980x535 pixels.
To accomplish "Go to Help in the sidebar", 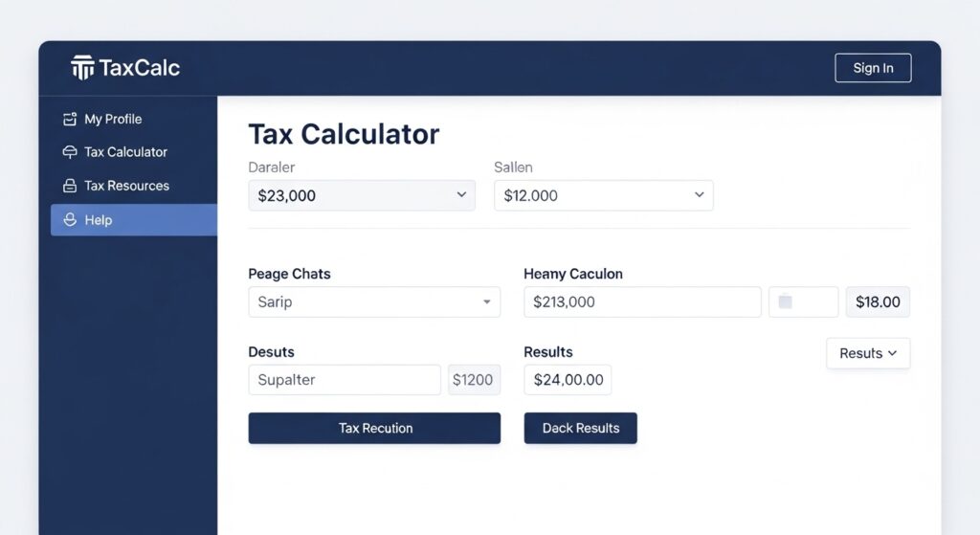I will pyautogui.click(x=99, y=220).
